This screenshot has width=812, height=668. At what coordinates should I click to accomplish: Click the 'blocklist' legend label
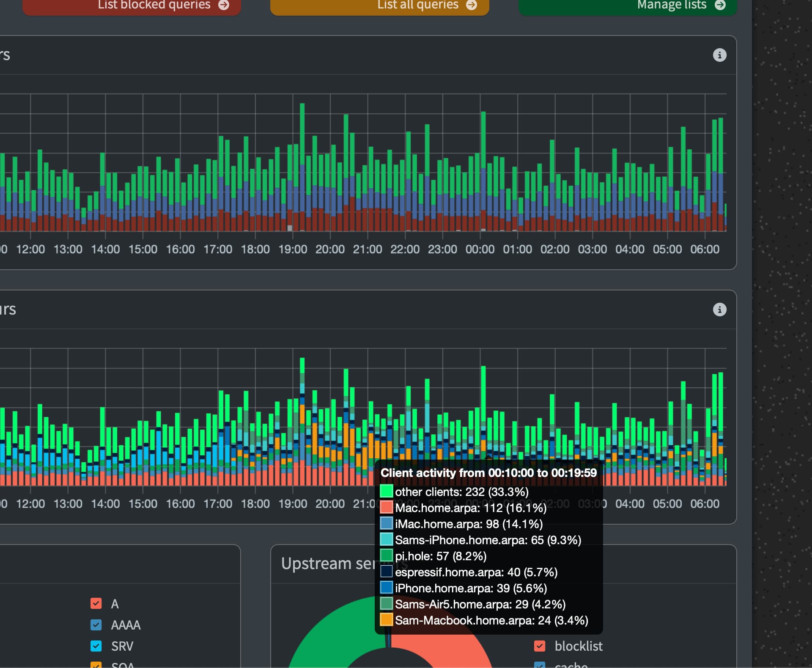(579, 646)
